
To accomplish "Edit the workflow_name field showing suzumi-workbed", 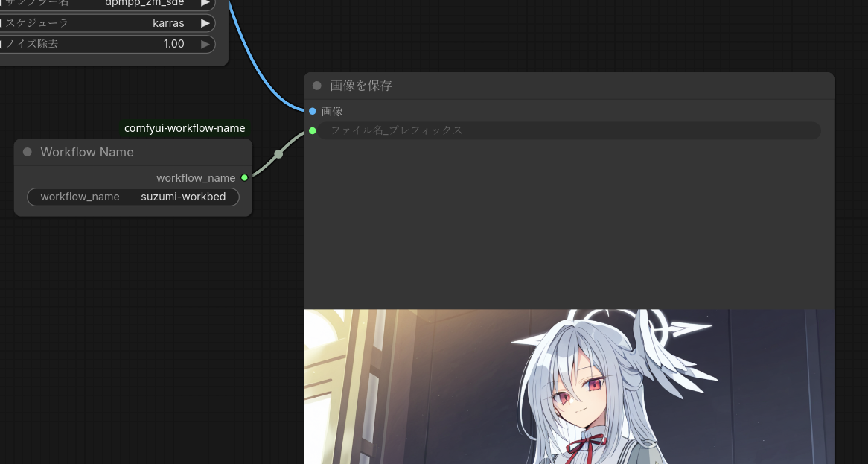I will [133, 197].
